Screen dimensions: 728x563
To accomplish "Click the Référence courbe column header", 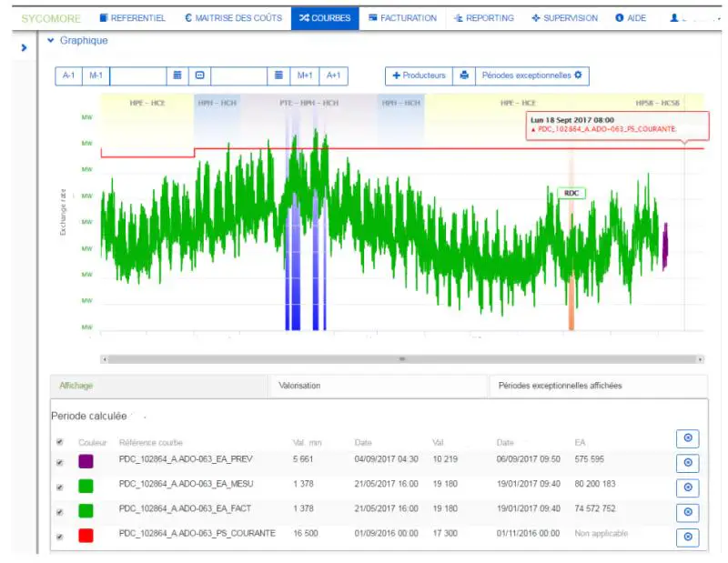I will coord(151,442).
